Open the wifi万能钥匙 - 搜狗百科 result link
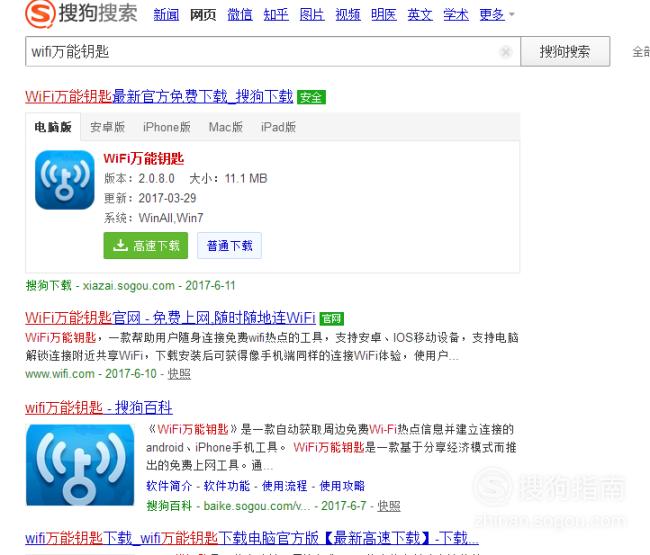The height and width of the screenshot is (555, 650). click(x=99, y=408)
